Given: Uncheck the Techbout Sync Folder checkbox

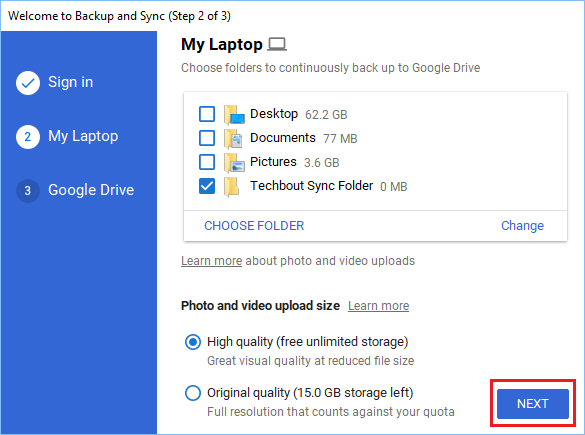Looking at the screenshot, I should [207, 186].
